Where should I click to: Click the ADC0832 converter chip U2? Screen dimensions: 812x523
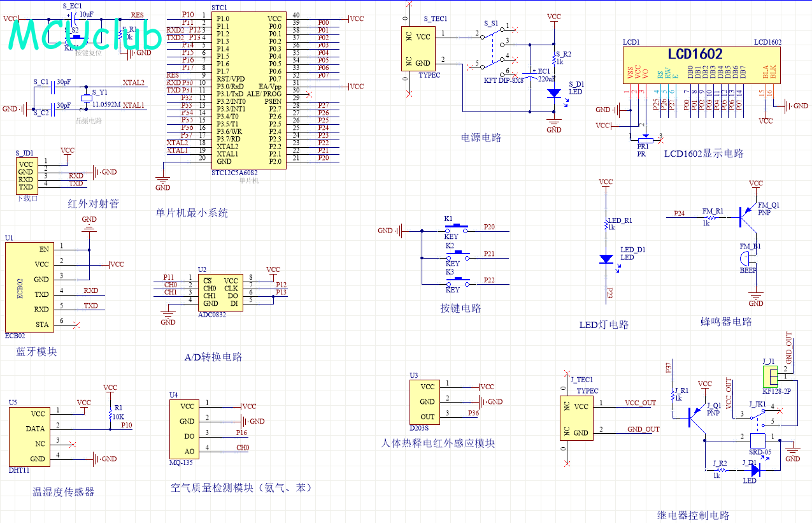220,292
